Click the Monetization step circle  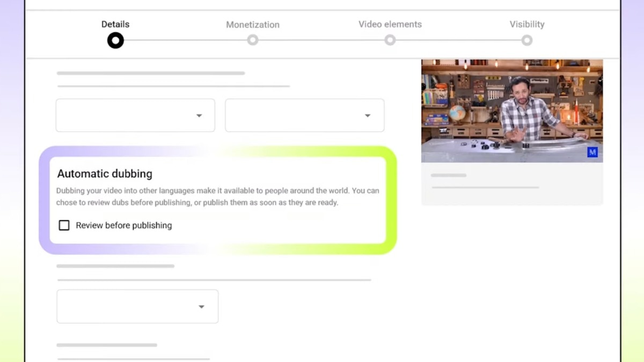[253, 40]
